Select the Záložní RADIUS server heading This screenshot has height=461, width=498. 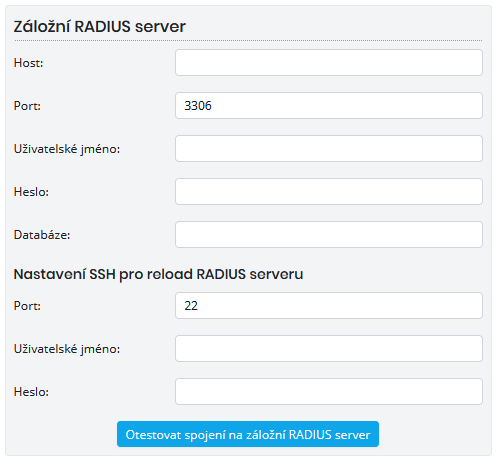coord(99,26)
